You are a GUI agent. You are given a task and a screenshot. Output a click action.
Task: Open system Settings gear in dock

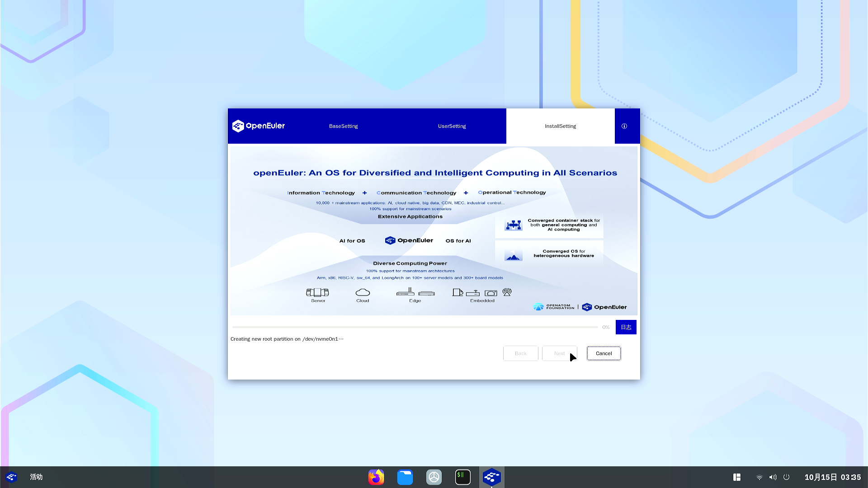point(434,477)
